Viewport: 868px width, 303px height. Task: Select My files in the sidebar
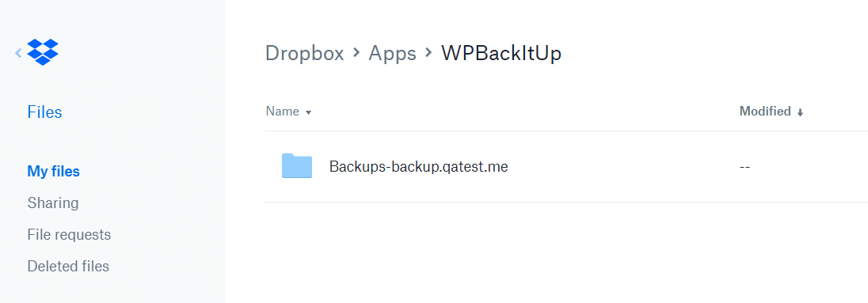coord(53,172)
